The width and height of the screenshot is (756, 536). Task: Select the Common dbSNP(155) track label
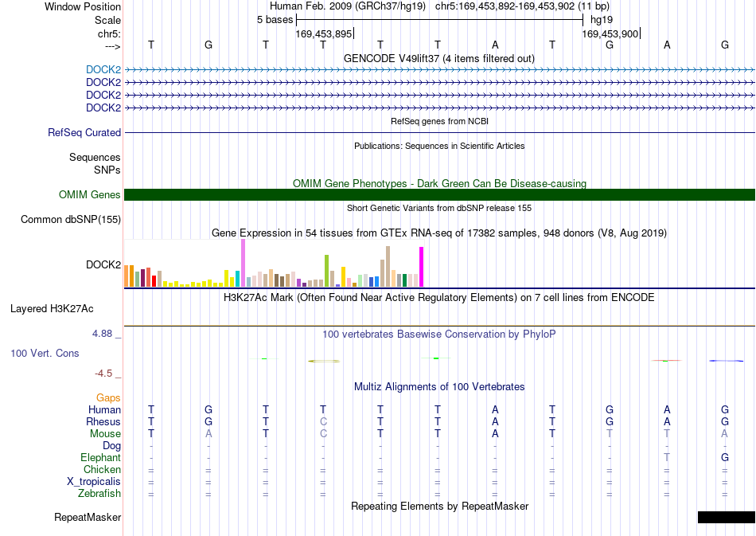coord(71,220)
